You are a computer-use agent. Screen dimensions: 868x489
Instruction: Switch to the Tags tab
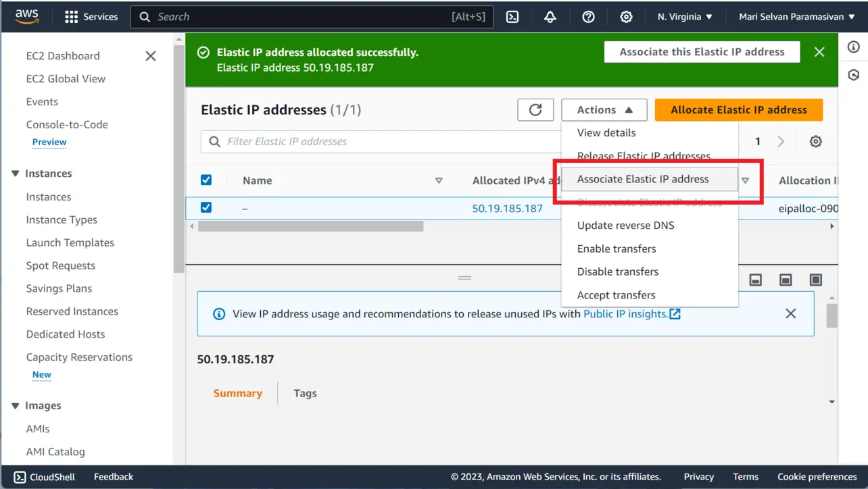(305, 393)
